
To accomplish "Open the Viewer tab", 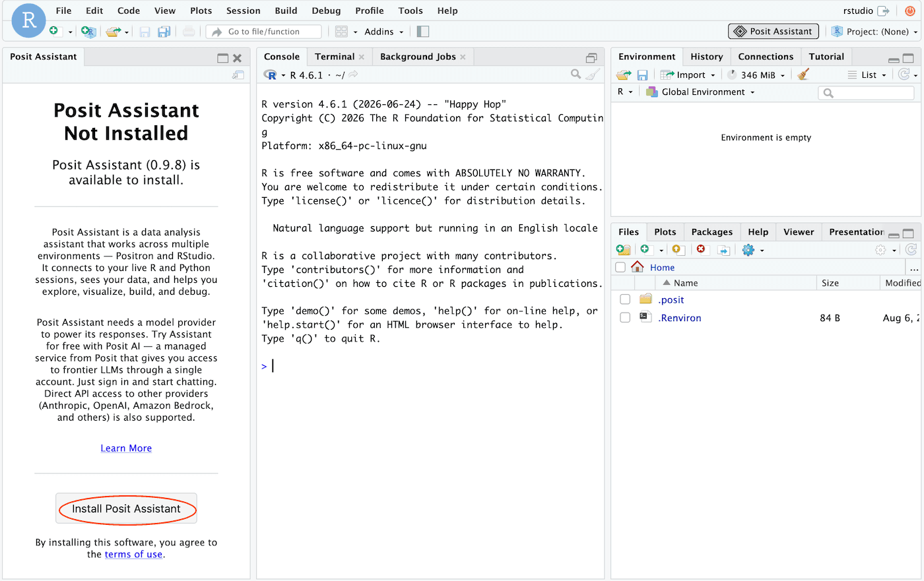I will click(x=799, y=231).
